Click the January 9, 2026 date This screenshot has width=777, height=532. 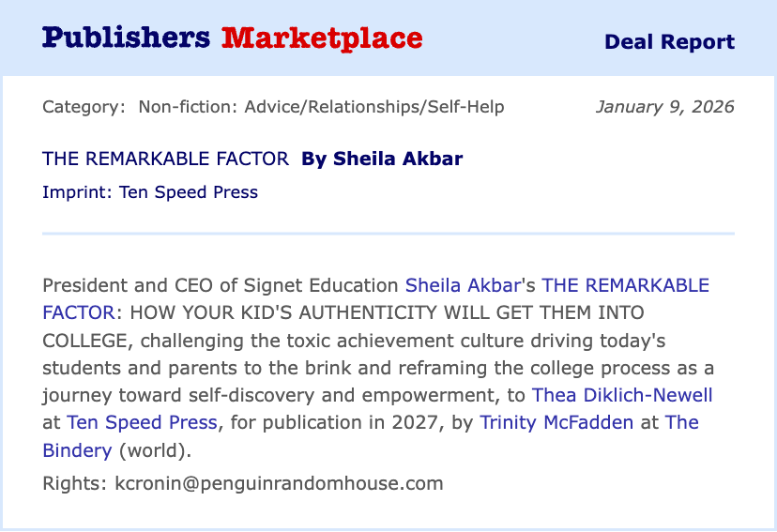pos(665,107)
